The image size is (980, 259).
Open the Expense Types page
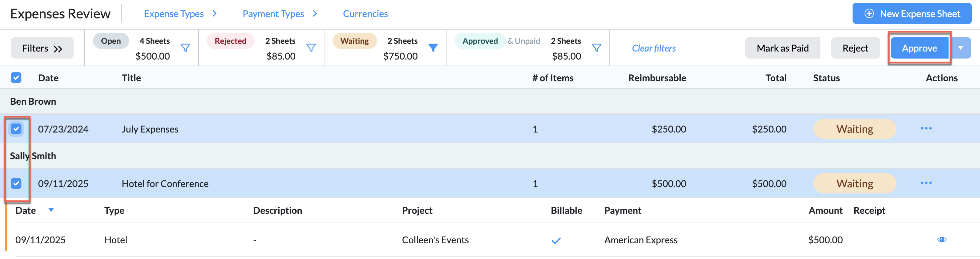(x=174, y=14)
